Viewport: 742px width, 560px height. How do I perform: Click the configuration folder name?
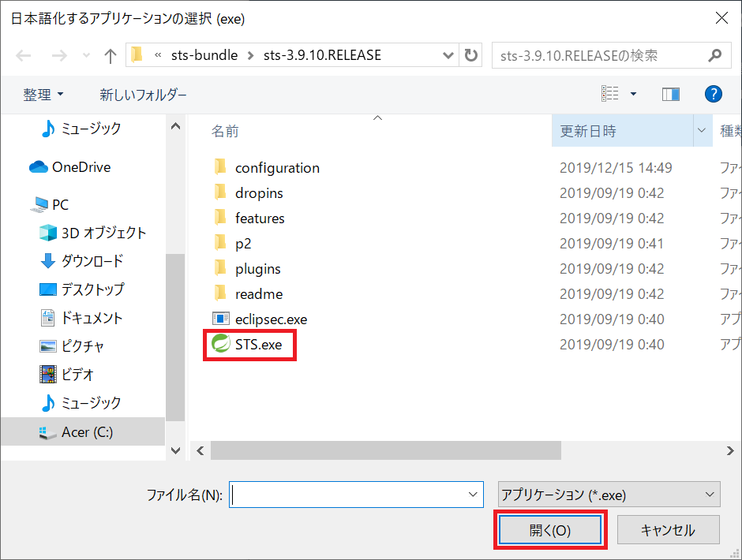coord(277,168)
